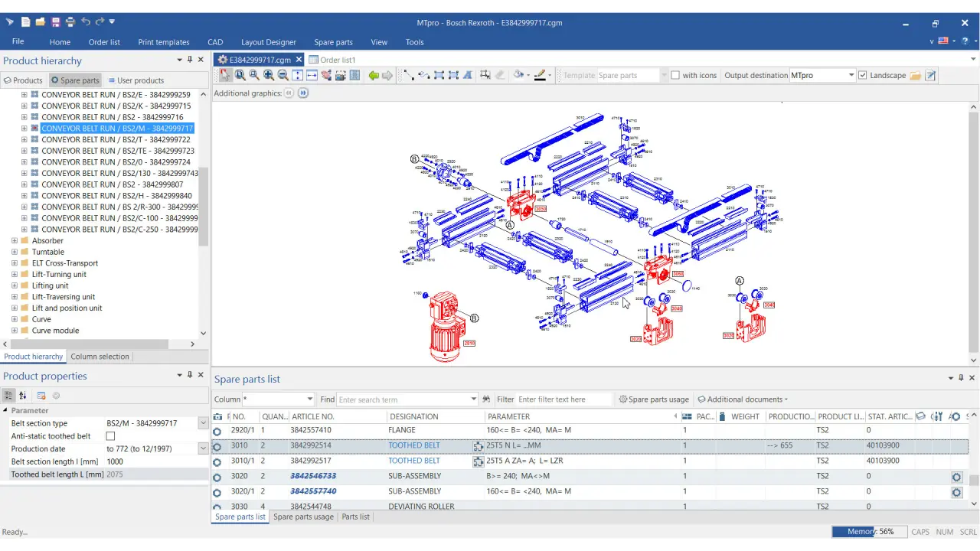Click the green back arrow
This screenshot has height=551, width=980.
pyautogui.click(x=373, y=75)
